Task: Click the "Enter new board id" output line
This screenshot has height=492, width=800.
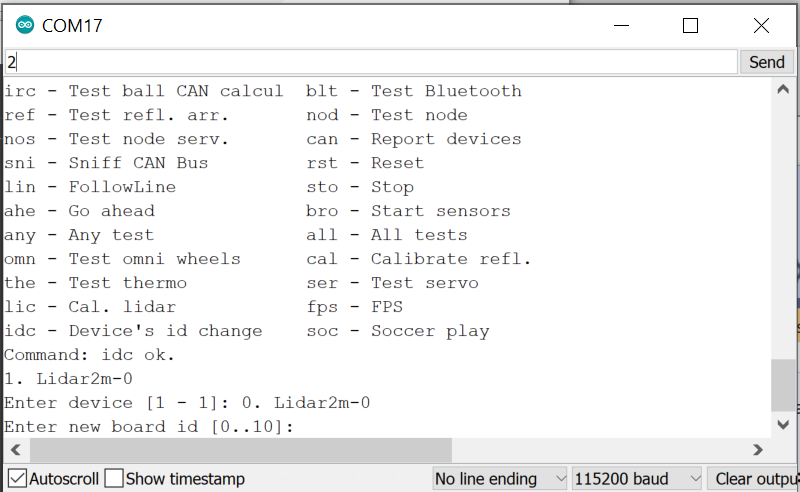Action: (x=150, y=427)
